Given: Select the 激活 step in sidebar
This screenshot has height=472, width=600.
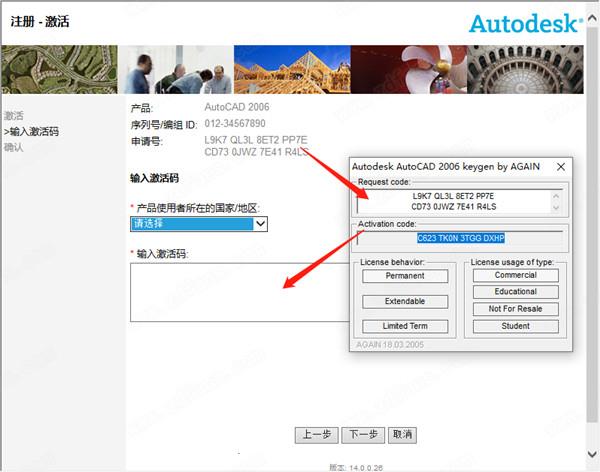Looking at the screenshot, I should tap(14, 115).
